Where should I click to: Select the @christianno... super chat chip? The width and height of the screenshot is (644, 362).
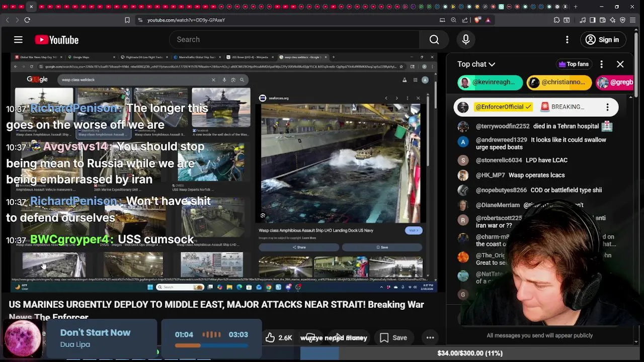coord(559,82)
